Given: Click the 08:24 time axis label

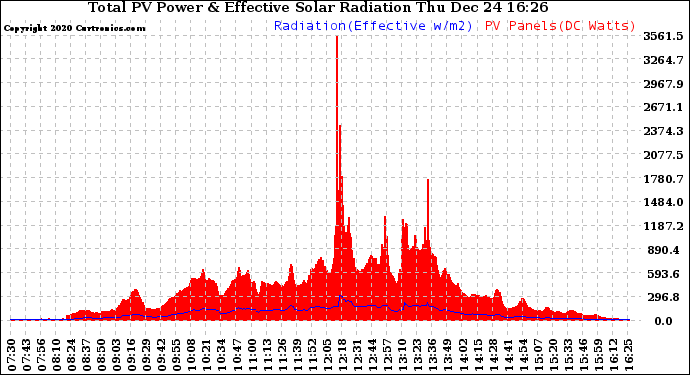Looking at the screenshot, I should pos(72,355).
